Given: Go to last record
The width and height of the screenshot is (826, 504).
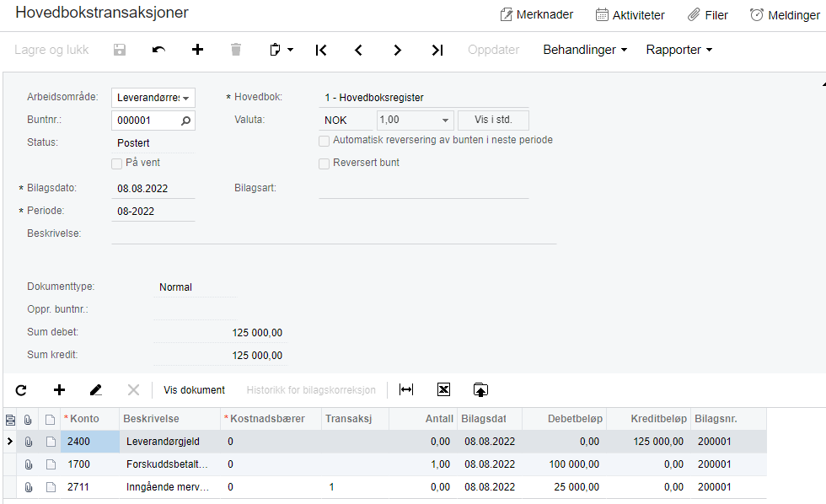Looking at the screenshot, I should click(x=437, y=50).
